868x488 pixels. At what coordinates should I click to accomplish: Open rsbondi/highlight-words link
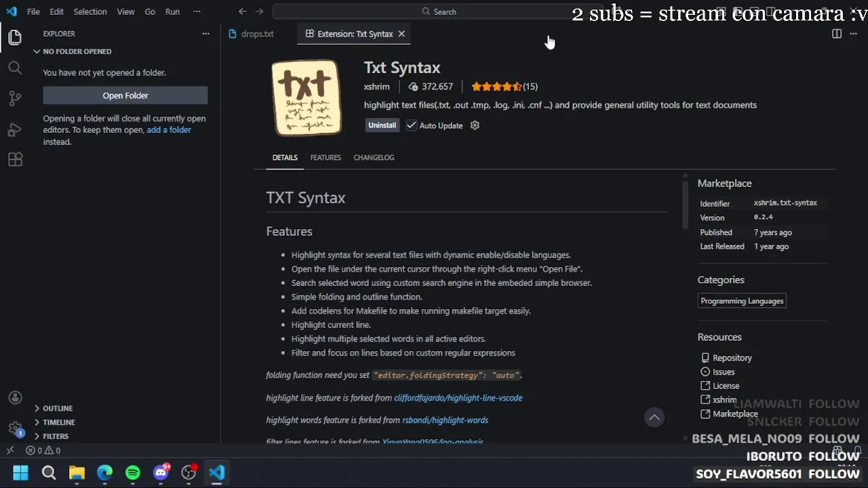(445, 420)
